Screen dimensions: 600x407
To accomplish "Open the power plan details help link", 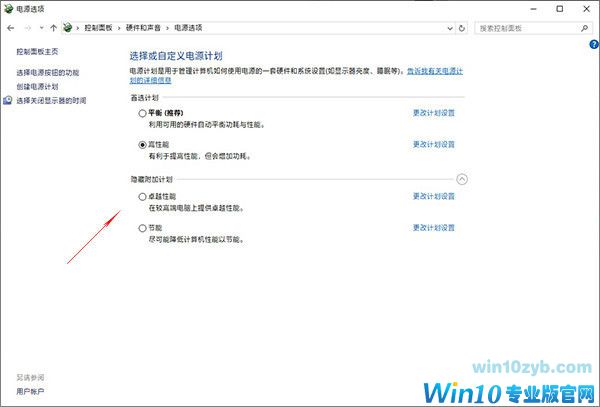I will [435, 71].
